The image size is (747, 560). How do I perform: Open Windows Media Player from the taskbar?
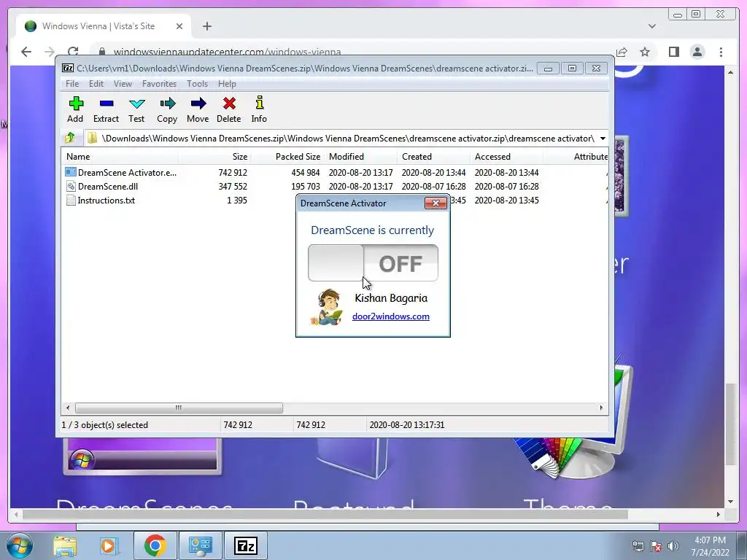click(108, 546)
